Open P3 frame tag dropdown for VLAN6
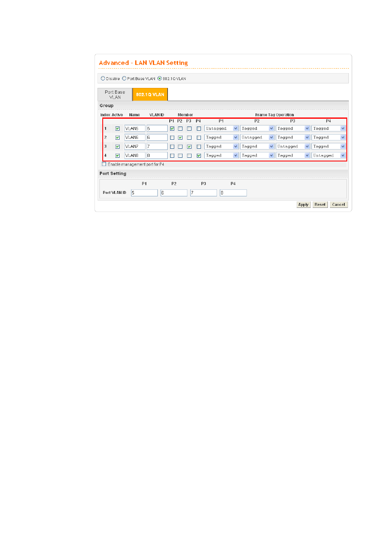 pyautogui.click(x=293, y=138)
